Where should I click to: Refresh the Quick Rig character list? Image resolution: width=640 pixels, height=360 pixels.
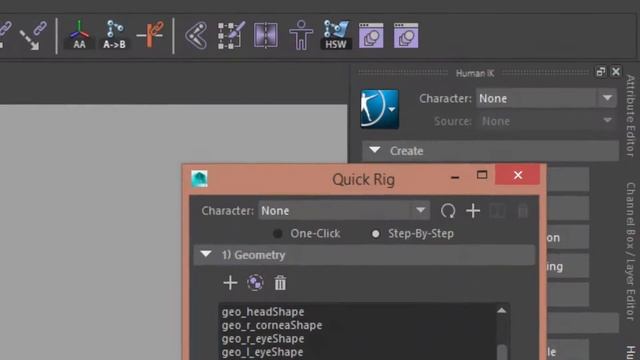(448, 211)
